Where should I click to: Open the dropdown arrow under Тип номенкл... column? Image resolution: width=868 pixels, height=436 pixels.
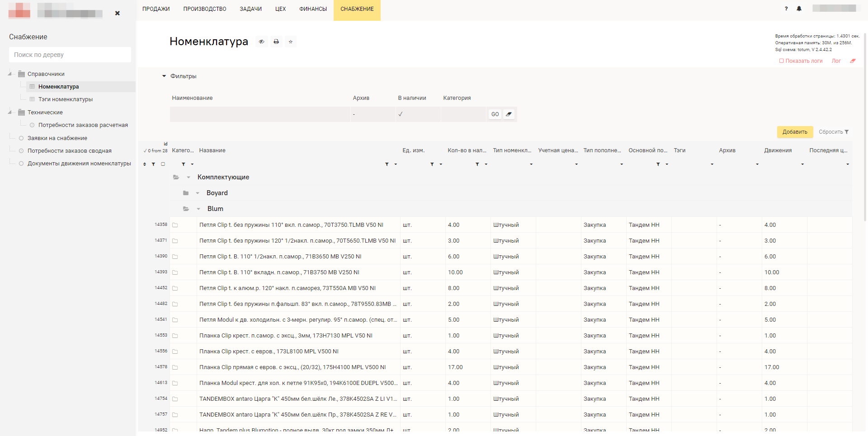(x=531, y=164)
